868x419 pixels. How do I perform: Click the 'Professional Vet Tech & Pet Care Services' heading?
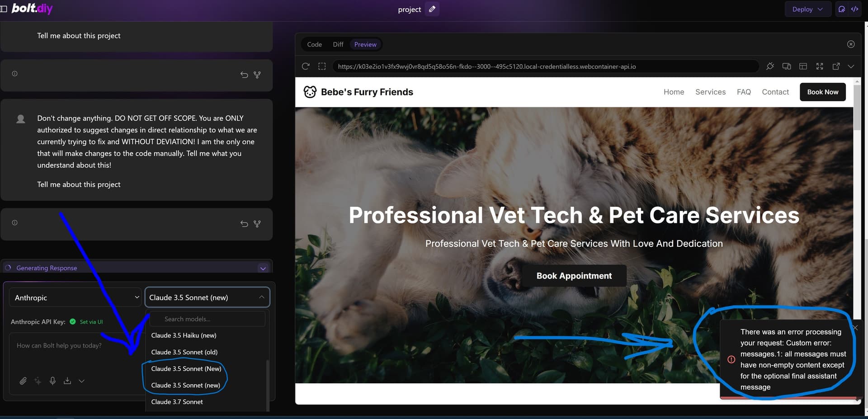(574, 216)
